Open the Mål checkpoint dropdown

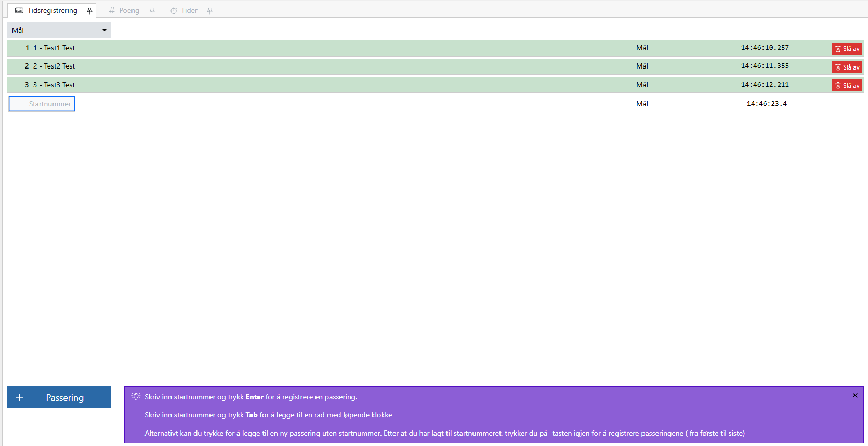tap(59, 30)
